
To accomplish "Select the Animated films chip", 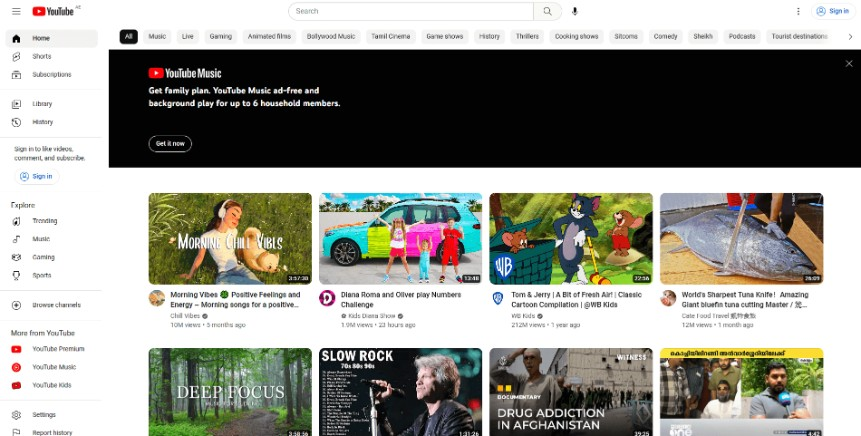I will (x=269, y=37).
